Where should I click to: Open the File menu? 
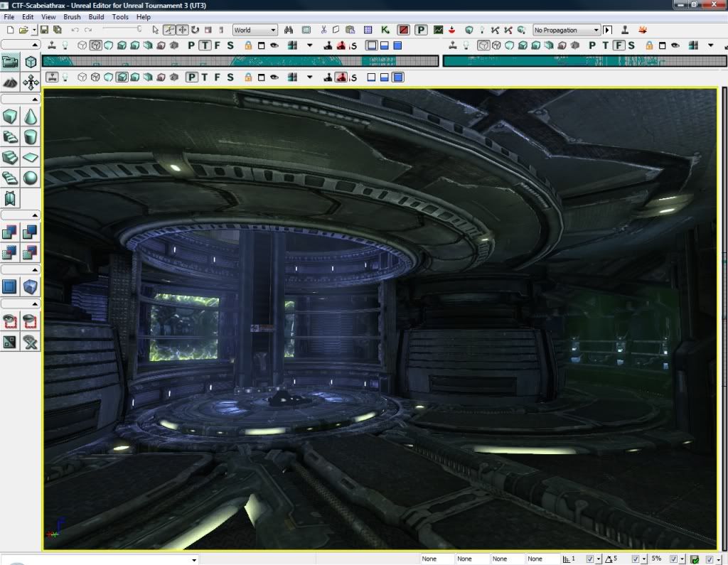pos(9,17)
